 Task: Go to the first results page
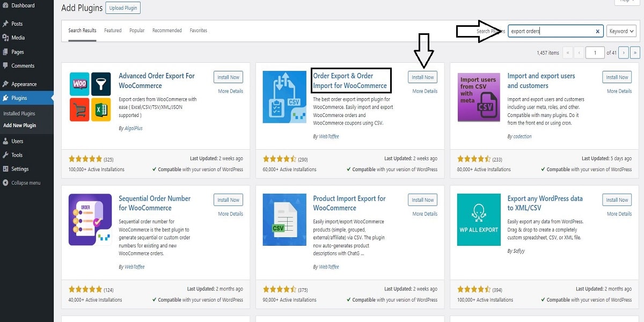point(568,53)
